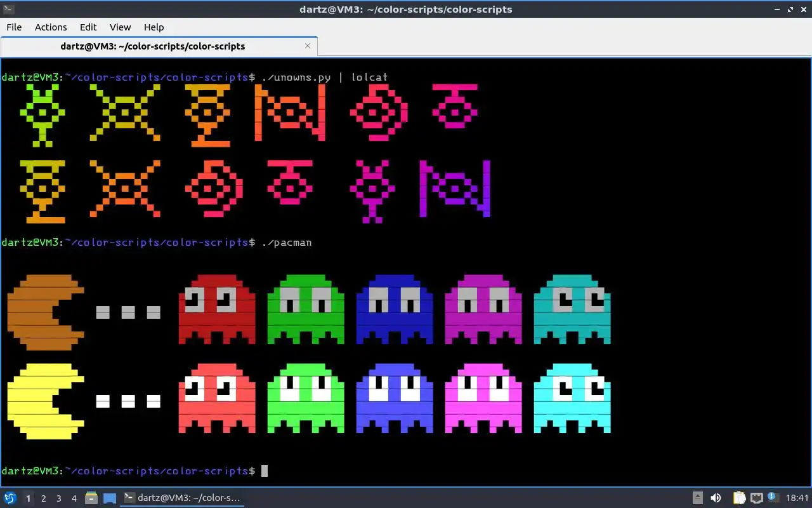Open the File menu

pos(14,27)
